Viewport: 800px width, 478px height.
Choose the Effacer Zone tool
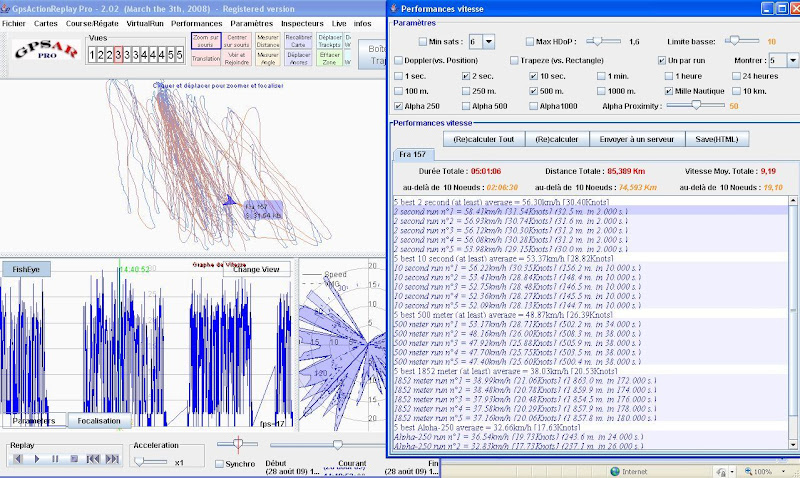click(330, 58)
